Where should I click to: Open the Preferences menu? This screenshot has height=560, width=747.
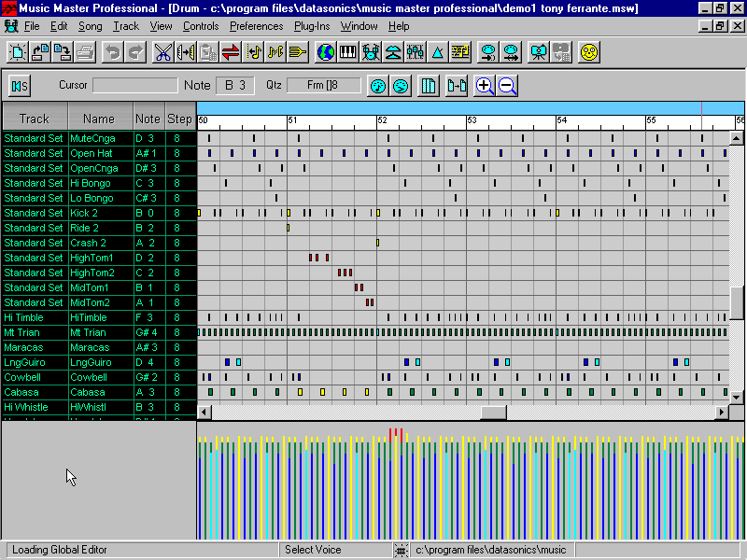tap(256, 26)
